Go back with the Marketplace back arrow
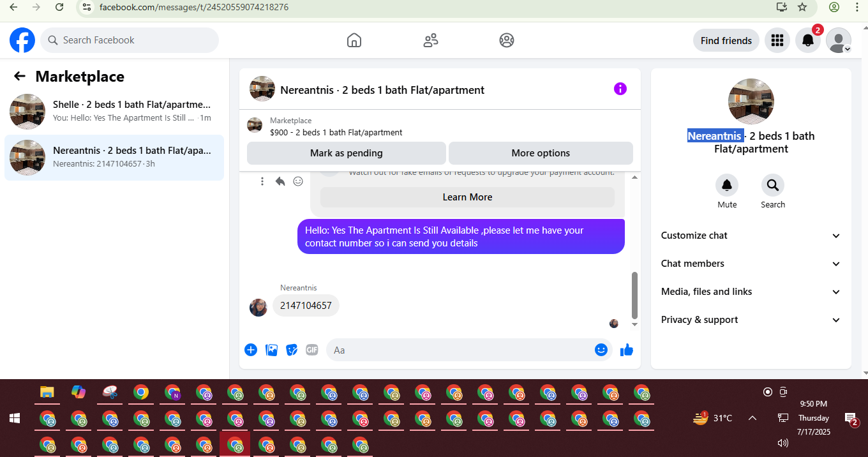This screenshot has height=457, width=868. [x=20, y=77]
